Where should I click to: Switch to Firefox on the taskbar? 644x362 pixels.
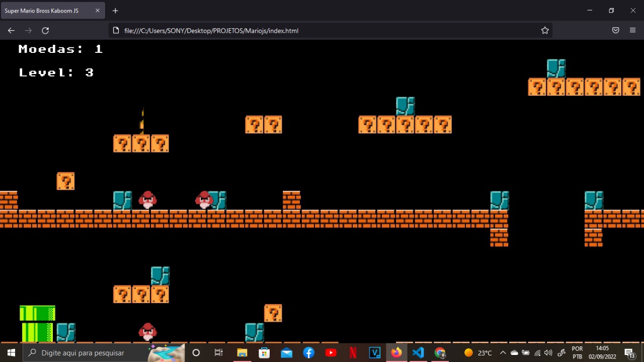(x=396, y=353)
